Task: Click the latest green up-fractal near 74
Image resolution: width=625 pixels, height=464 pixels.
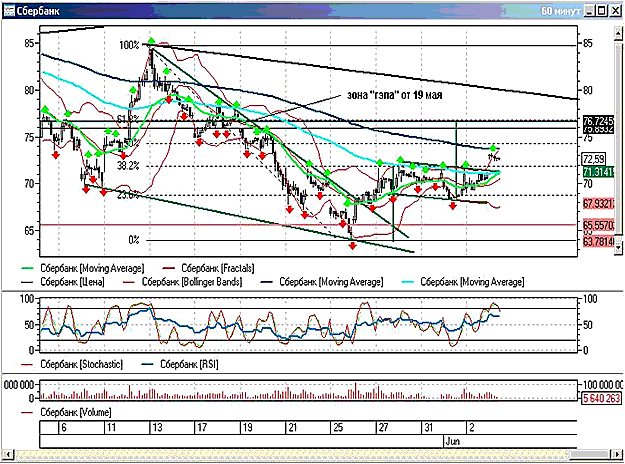Action: 493,148
